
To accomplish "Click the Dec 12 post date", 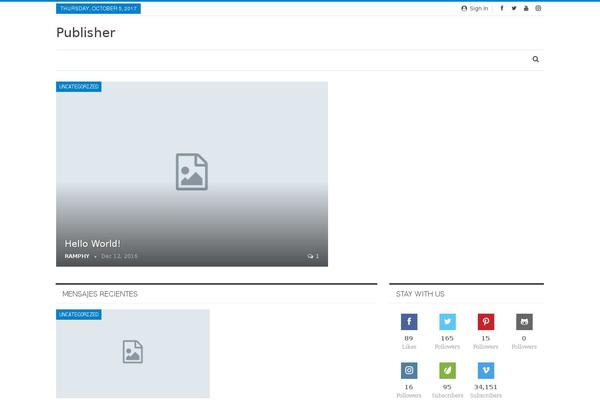I will 119,256.
